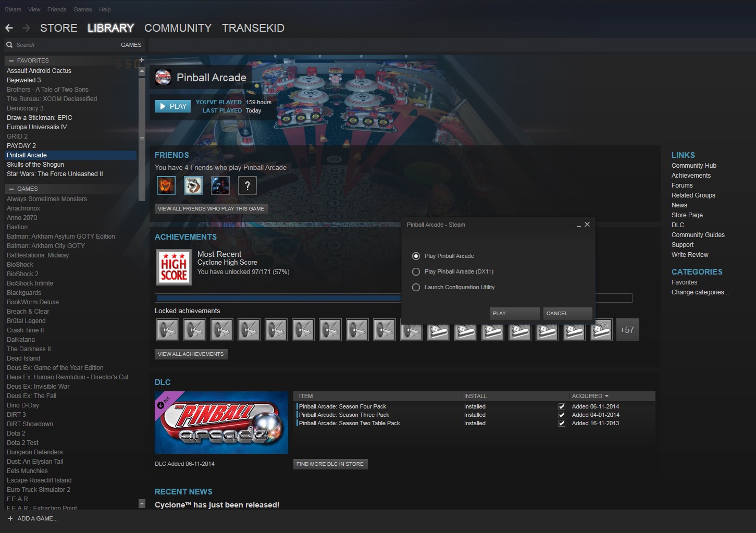Click the Pinball Arcade game logo icon

click(163, 78)
